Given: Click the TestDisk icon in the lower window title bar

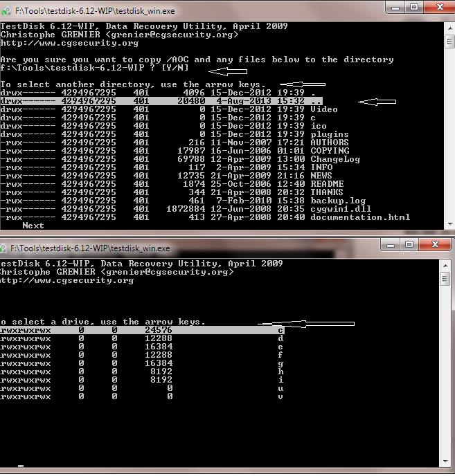Looking at the screenshot, I should [3, 248].
